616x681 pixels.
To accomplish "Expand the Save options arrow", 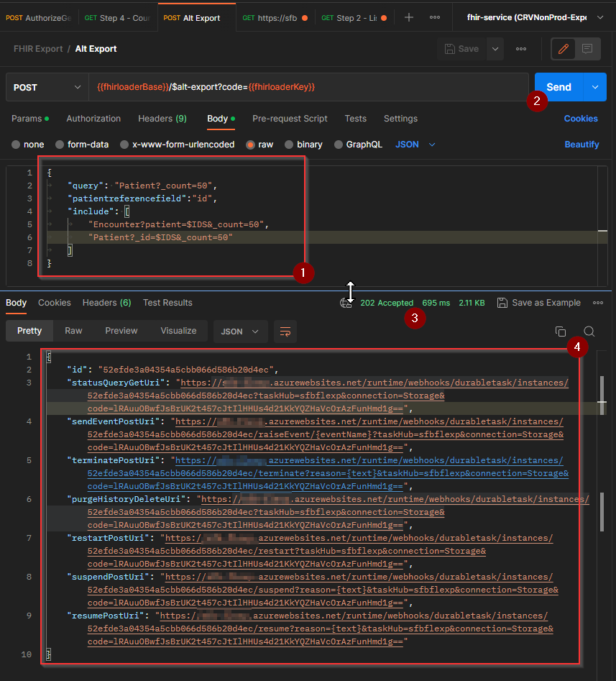I will pyautogui.click(x=495, y=49).
